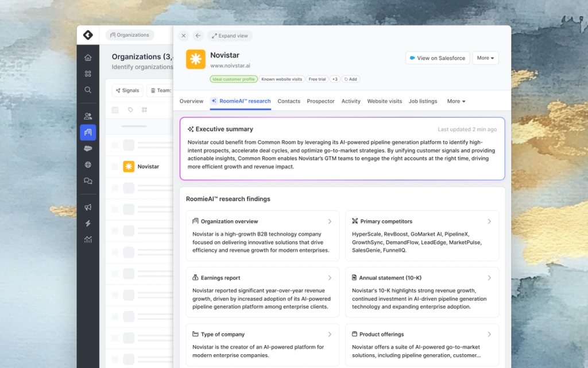
Task: Click the 'RoomieAI research findings' heading
Action: coord(228,199)
